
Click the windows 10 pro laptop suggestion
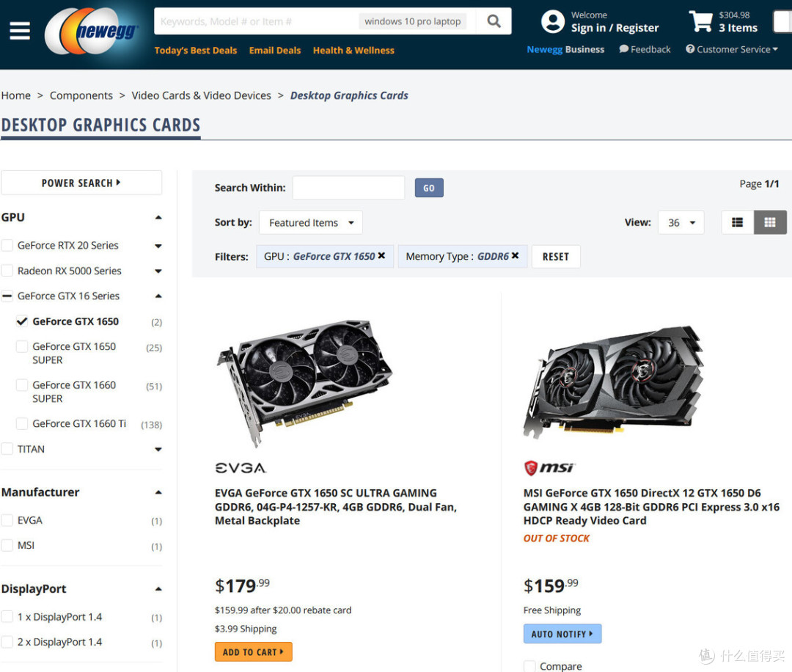[x=413, y=21]
